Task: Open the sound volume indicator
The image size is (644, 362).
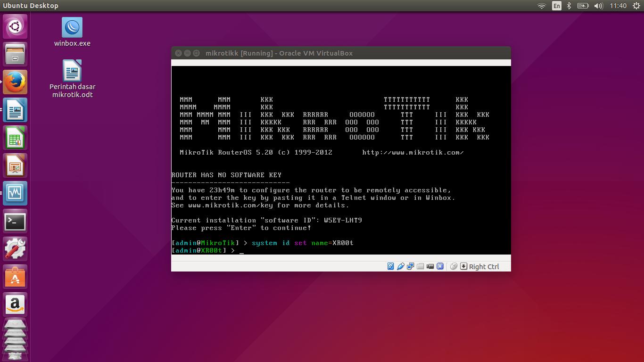Action: coord(599,6)
